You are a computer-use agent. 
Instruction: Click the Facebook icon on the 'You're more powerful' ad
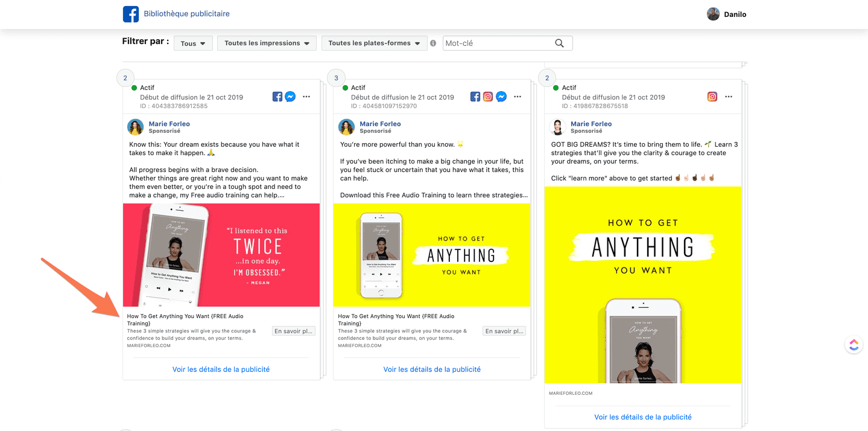point(475,97)
